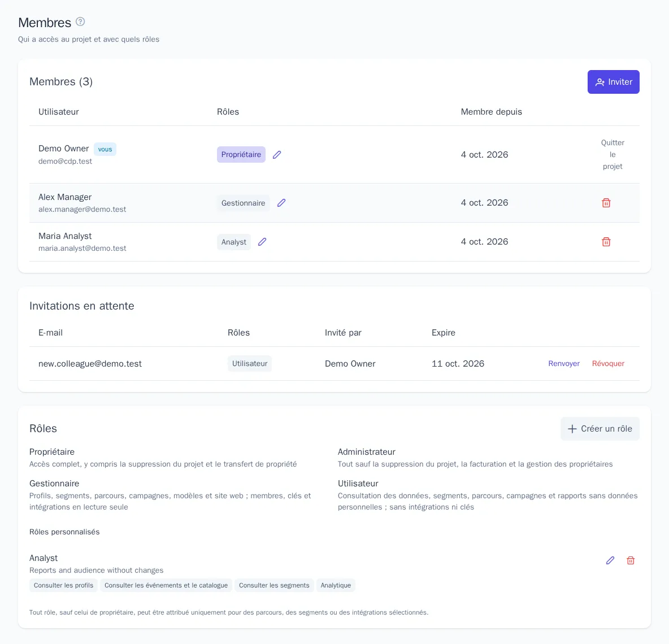Edit Maria Analyst's role with pencil icon
Image resolution: width=669 pixels, height=644 pixels.
(262, 242)
